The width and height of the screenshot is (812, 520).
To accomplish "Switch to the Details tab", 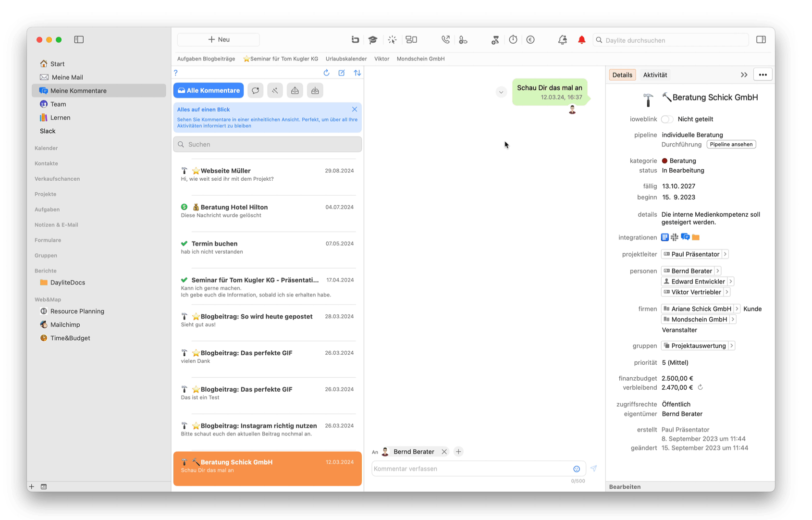I will click(x=622, y=75).
